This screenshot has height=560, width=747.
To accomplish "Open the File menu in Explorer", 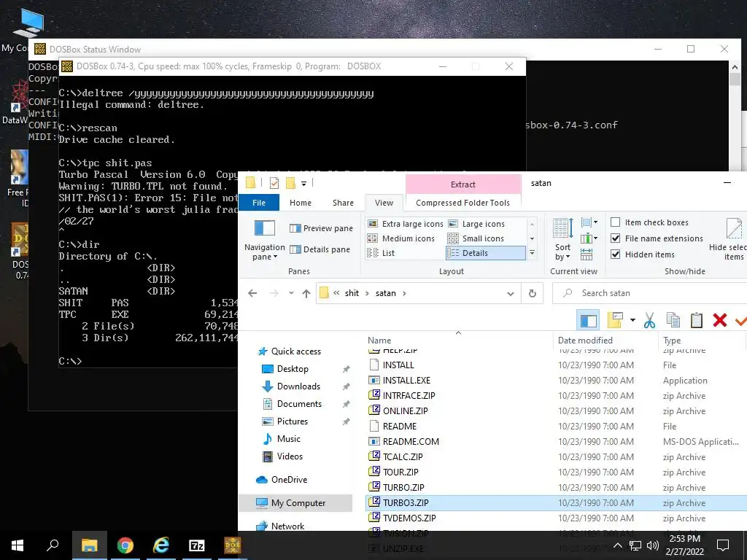I will tap(259, 203).
